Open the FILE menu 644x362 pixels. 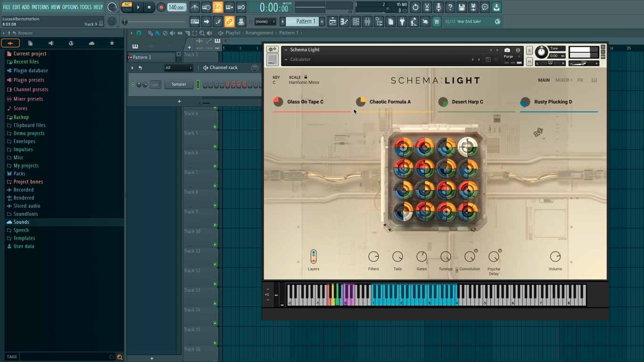point(7,7)
